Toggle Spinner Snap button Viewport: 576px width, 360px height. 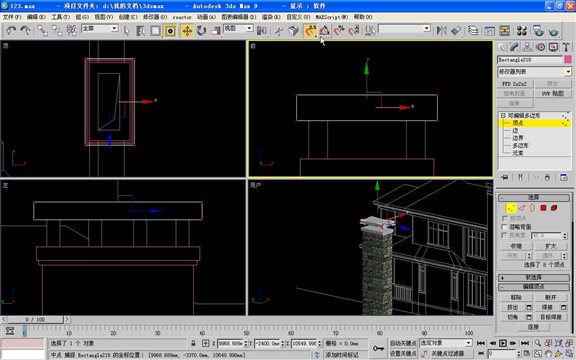[354, 31]
